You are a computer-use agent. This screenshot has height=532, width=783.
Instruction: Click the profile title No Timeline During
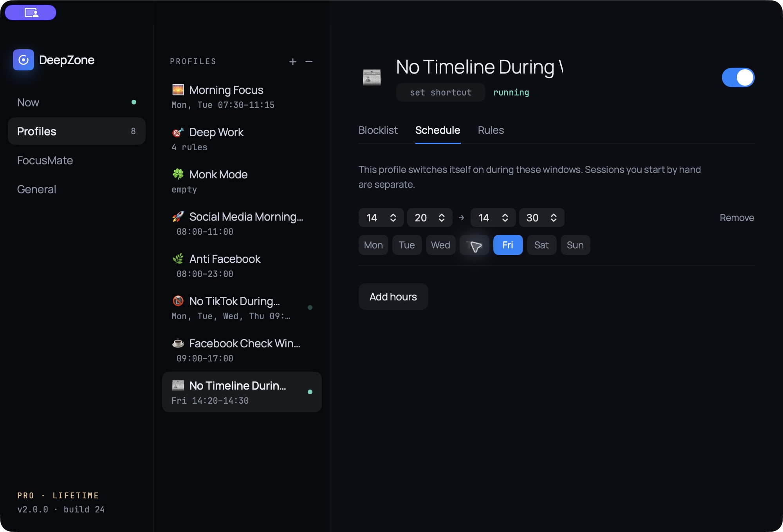tap(480, 67)
